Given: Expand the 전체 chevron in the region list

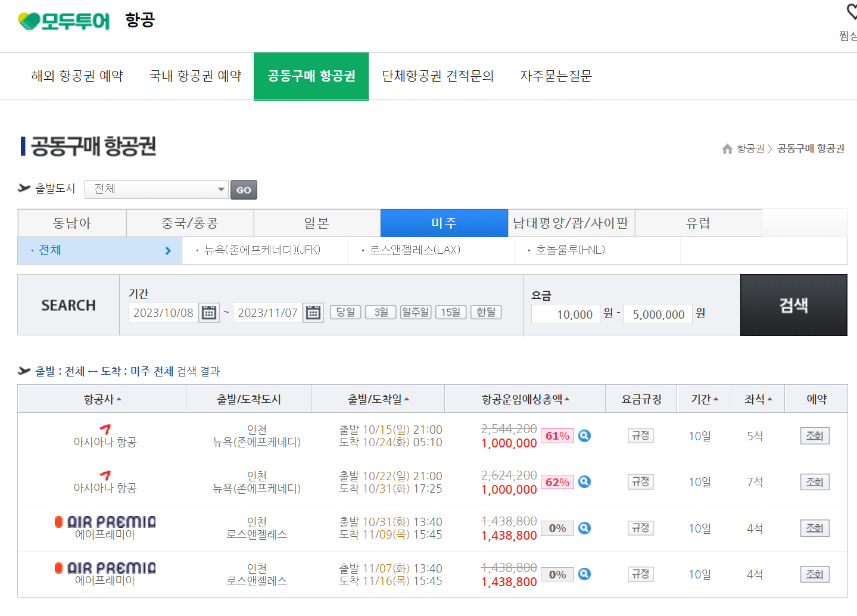Looking at the screenshot, I should click(x=167, y=250).
